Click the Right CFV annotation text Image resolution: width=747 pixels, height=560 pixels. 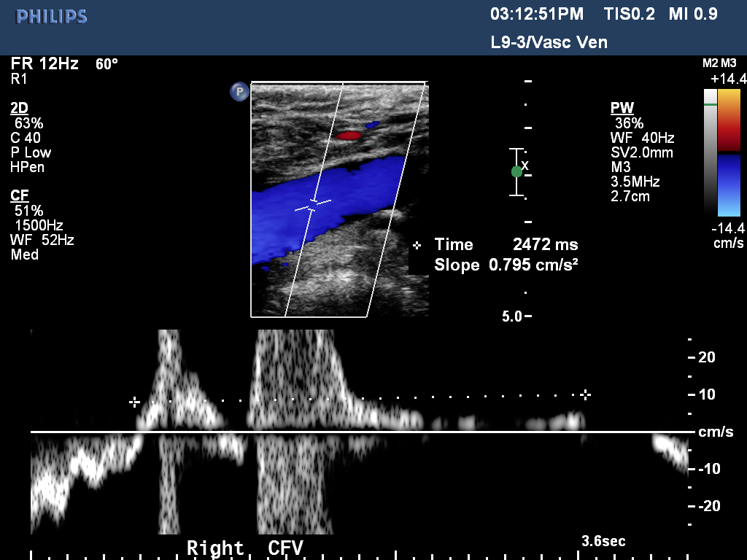point(244,548)
